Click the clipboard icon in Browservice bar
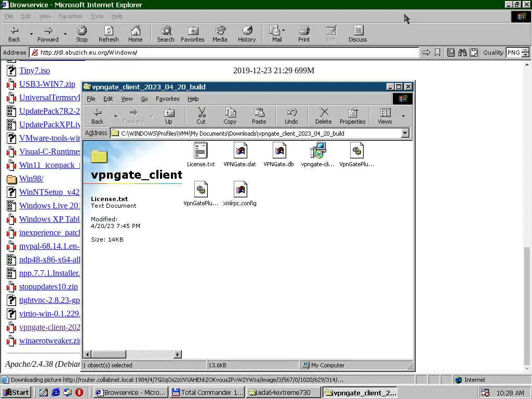 tap(474, 52)
